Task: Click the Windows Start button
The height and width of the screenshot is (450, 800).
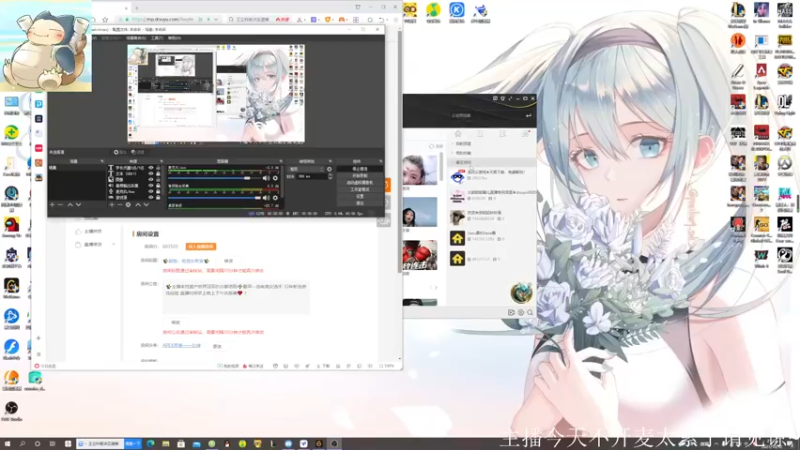Action: (x=7, y=444)
